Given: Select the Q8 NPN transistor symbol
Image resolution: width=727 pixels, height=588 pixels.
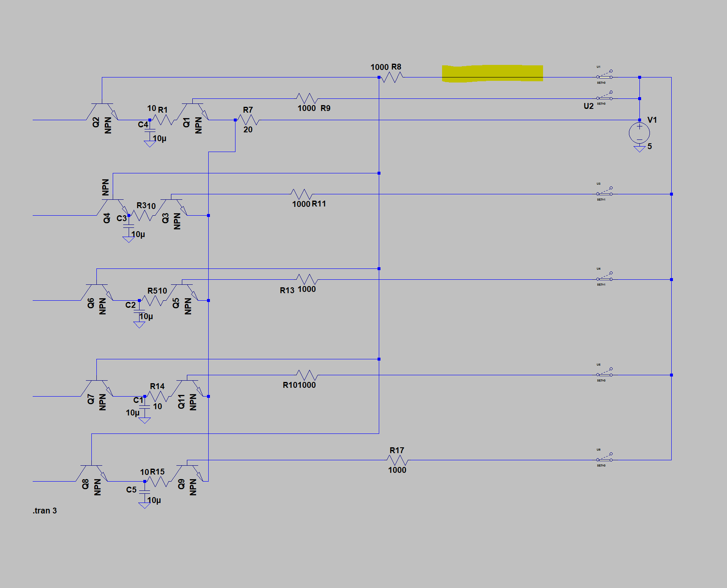Looking at the screenshot, I should click(x=91, y=473).
